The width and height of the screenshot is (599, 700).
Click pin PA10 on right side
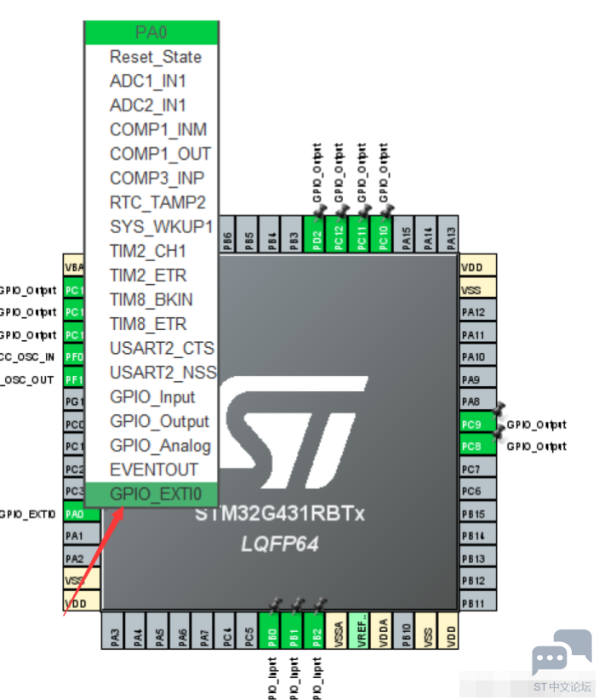(x=478, y=355)
